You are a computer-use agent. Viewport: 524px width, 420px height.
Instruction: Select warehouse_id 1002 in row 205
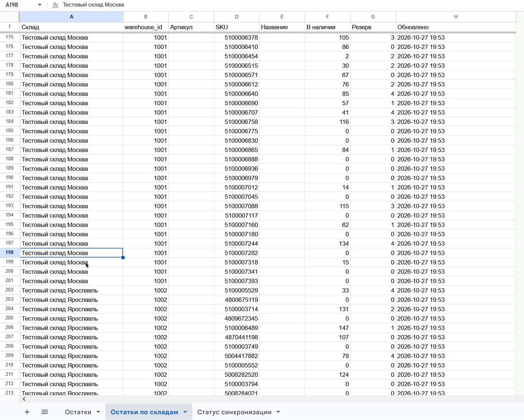point(146,318)
